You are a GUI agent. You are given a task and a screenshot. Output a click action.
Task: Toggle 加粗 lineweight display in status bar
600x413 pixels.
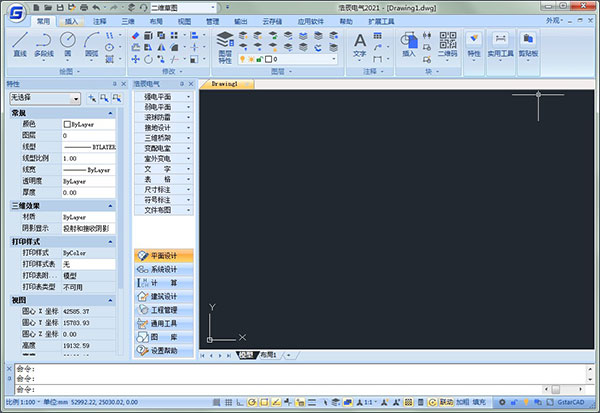pos(463,402)
